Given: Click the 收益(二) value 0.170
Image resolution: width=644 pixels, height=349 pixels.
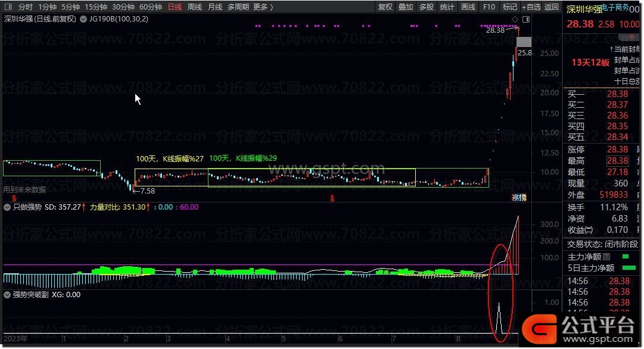Looking at the screenshot, I should pyautogui.click(x=618, y=230).
